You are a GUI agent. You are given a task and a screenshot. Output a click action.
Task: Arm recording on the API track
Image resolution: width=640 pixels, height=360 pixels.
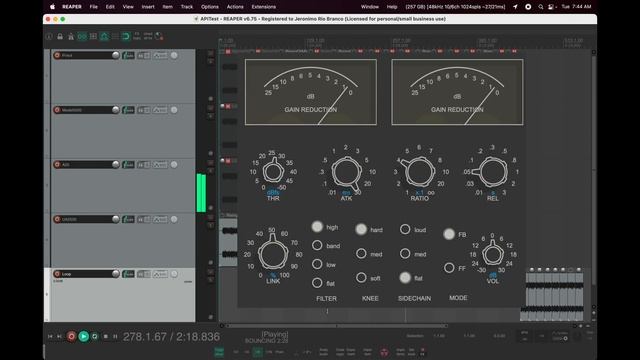click(57, 164)
